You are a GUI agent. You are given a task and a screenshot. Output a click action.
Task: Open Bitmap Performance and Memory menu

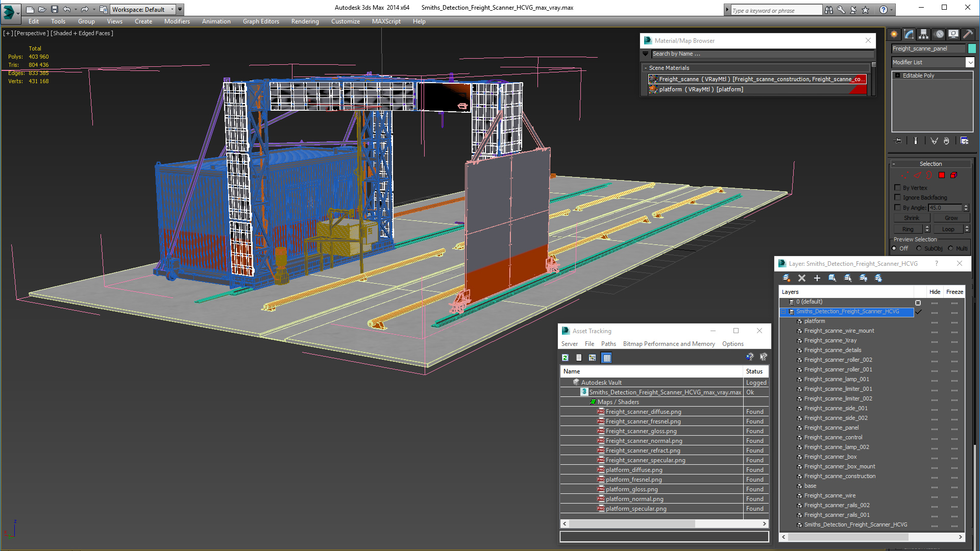click(669, 344)
